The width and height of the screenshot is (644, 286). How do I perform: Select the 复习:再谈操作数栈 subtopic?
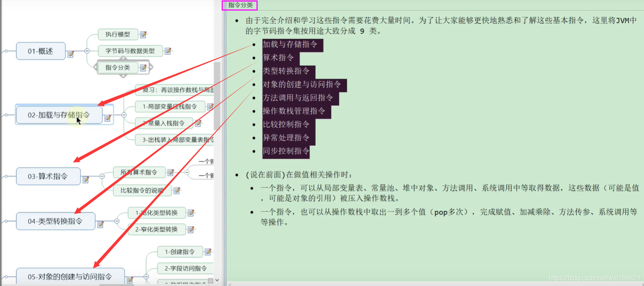[x=175, y=90]
